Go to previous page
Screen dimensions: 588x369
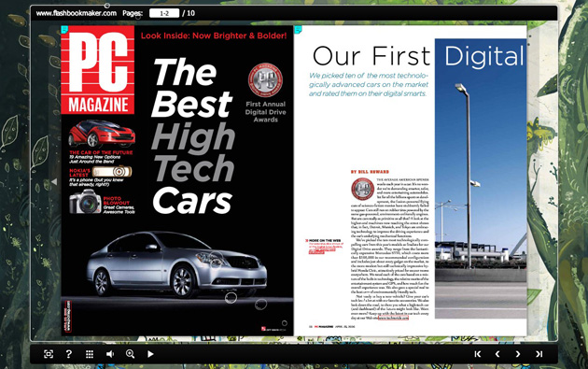tap(497, 354)
